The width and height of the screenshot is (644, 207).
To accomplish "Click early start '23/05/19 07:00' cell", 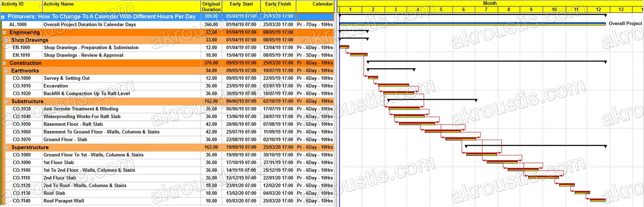I will pos(241,86).
